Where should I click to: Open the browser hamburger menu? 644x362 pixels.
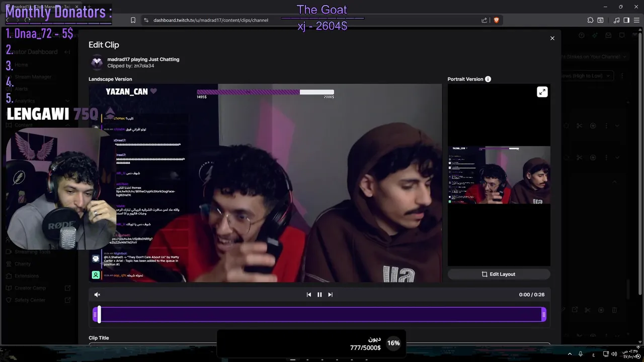click(636, 20)
